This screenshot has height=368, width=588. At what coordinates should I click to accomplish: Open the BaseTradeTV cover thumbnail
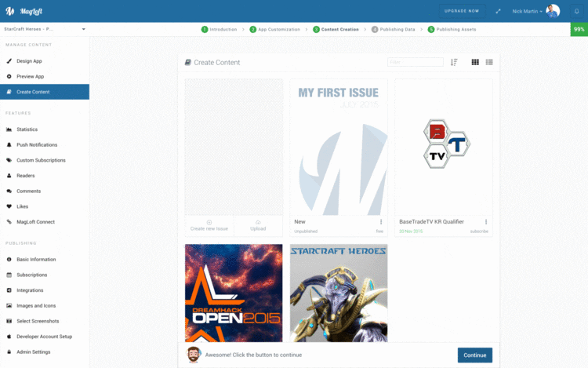(x=444, y=147)
